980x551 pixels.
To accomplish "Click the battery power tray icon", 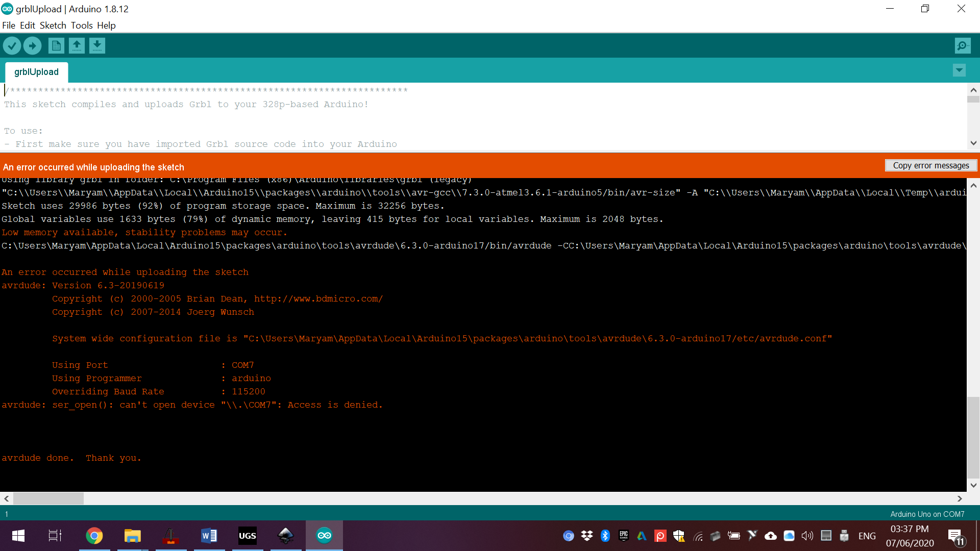I will pos(734,536).
